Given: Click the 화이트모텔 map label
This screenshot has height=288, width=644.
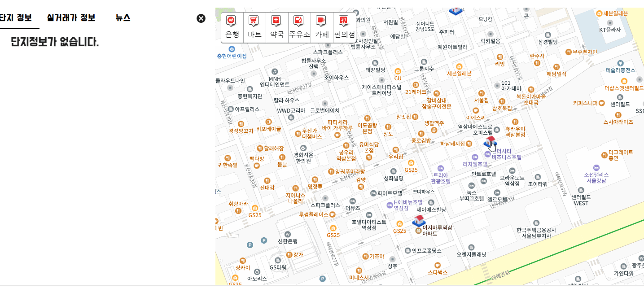Looking at the screenshot, I should [x=390, y=193].
